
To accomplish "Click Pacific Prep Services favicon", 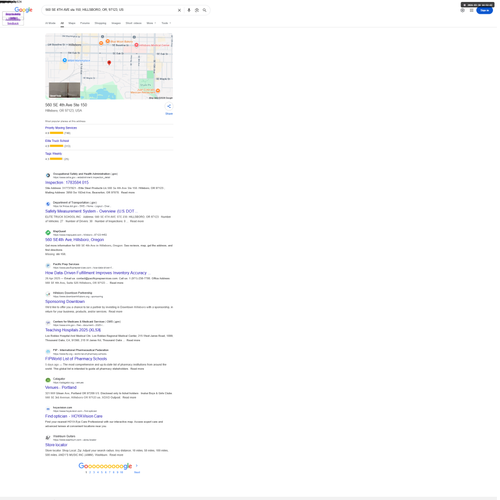I will [x=48, y=266].
